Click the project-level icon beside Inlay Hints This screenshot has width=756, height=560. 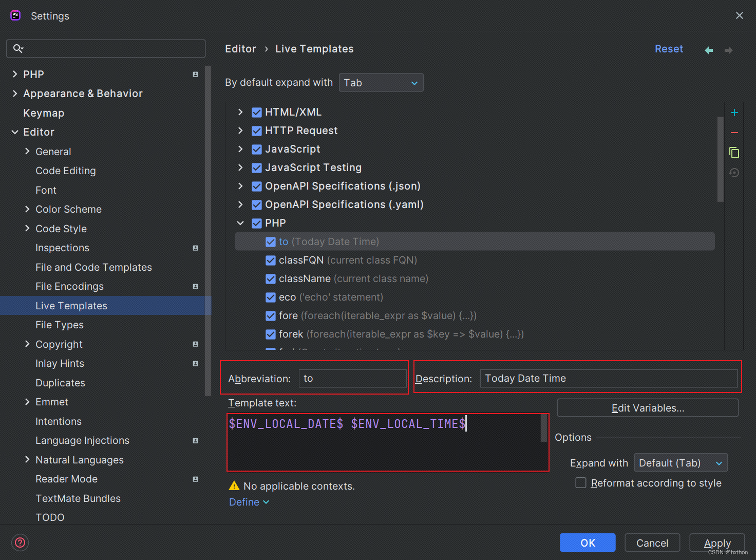click(196, 364)
